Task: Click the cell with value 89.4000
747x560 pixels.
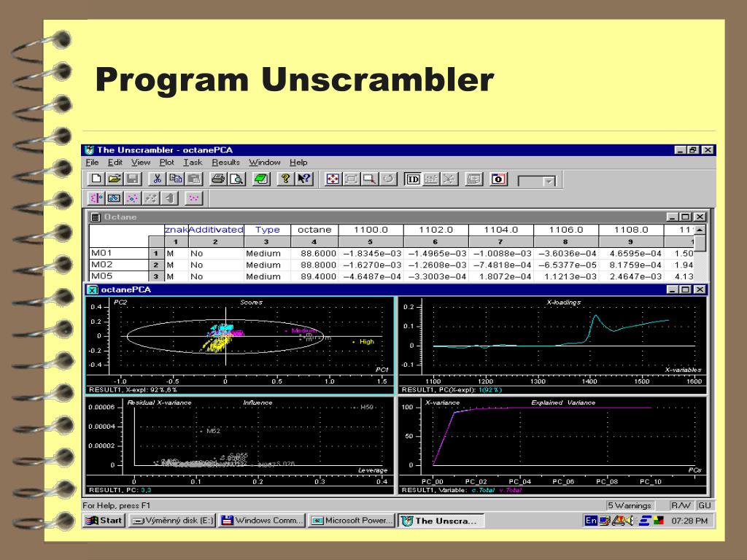Action: tap(314, 276)
